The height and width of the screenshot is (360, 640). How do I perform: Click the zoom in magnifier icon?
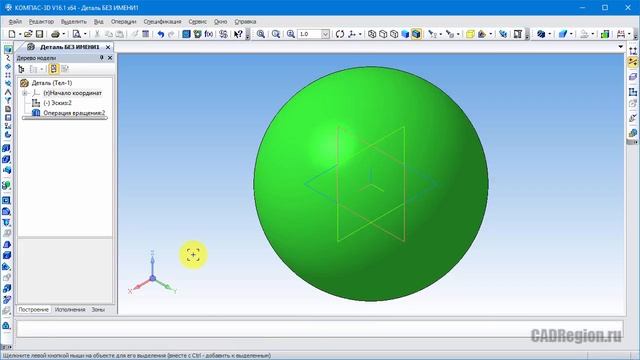(x=261, y=34)
